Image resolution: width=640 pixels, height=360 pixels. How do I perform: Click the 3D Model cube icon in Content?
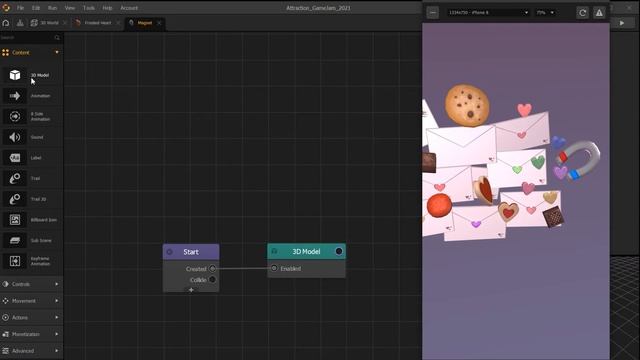[15, 75]
